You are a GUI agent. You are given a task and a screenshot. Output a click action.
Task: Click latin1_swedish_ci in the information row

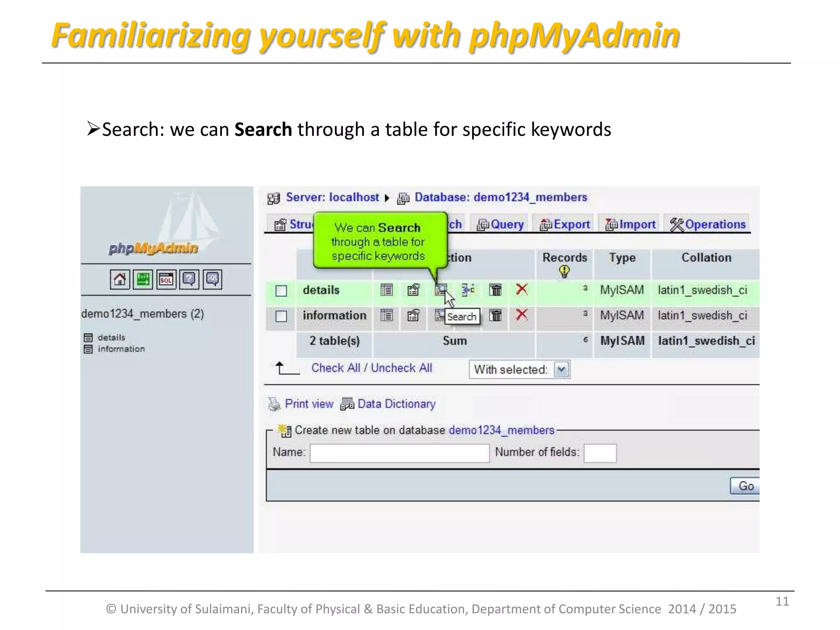pyautogui.click(x=702, y=315)
